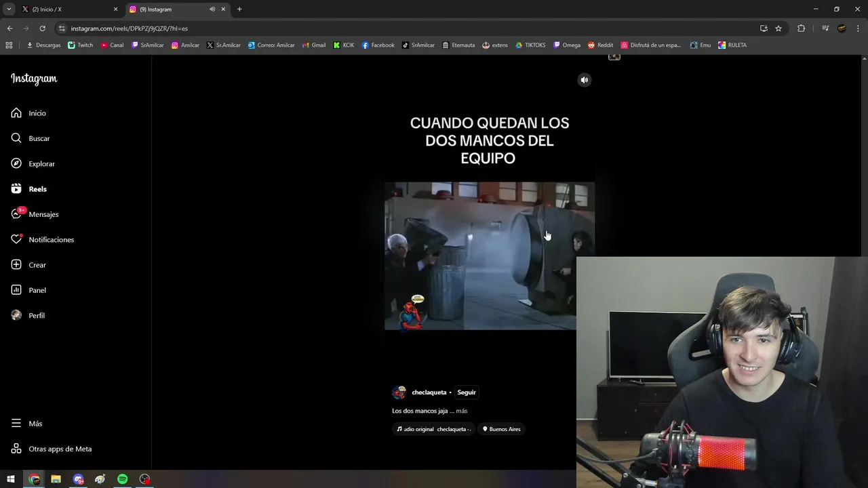Open the Eternauta bookmark
The width and height of the screenshot is (868, 488).
tap(458, 45)
